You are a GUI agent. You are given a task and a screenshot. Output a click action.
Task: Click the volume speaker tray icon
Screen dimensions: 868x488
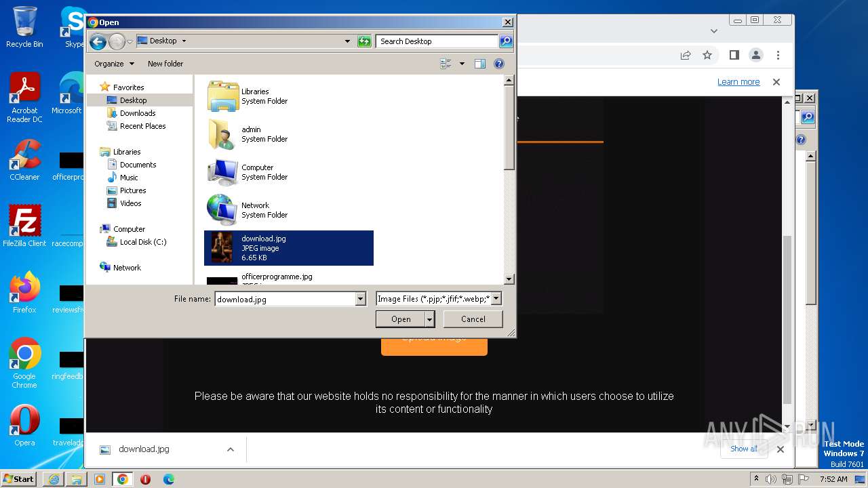pos(771,479)
